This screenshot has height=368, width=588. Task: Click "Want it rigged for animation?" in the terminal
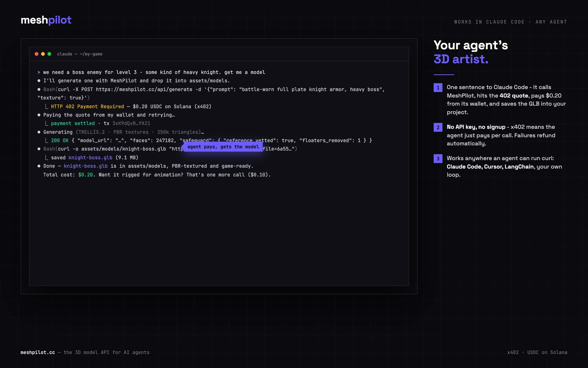[x=141, y=175]
